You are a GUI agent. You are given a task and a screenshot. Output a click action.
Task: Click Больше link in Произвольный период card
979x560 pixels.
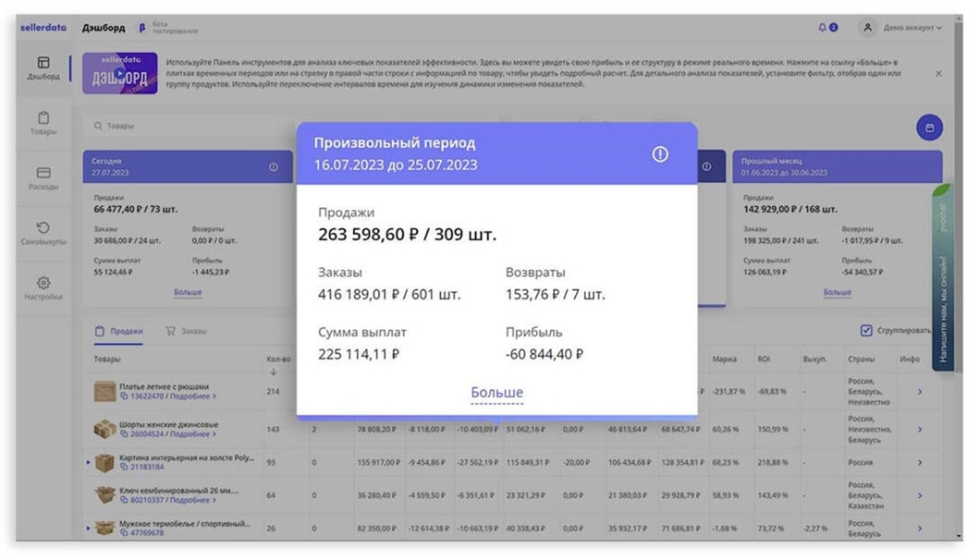tap(496, 393)
